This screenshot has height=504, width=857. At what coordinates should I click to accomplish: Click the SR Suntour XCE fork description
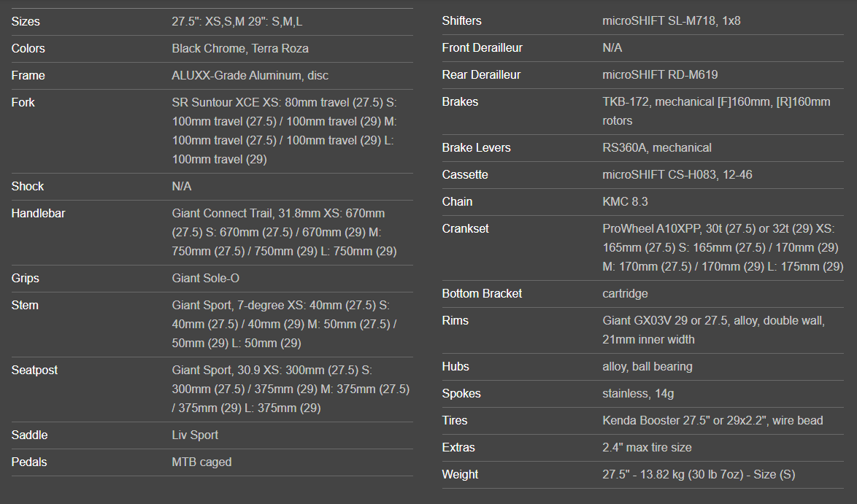pos(285,131)
